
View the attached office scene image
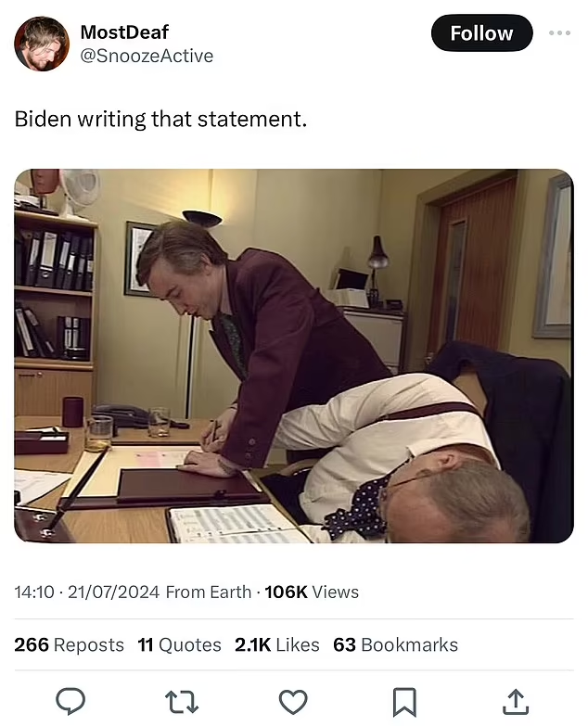click(294, 356)
